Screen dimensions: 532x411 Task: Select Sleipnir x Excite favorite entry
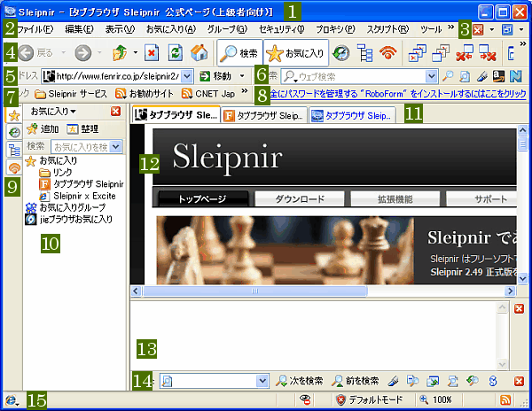78,196
